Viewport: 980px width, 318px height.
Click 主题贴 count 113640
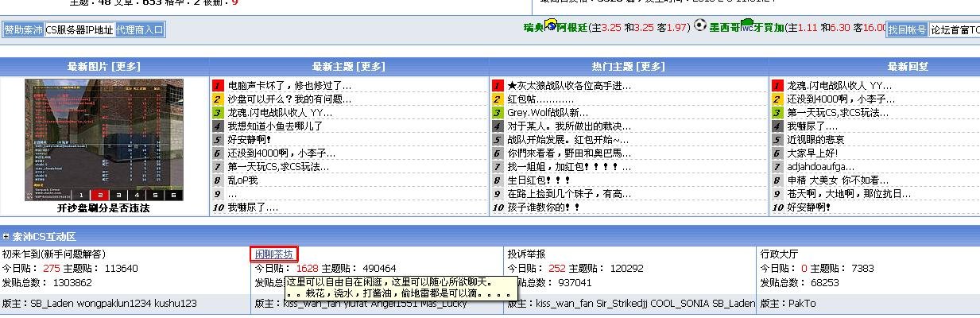pos(122,269)
